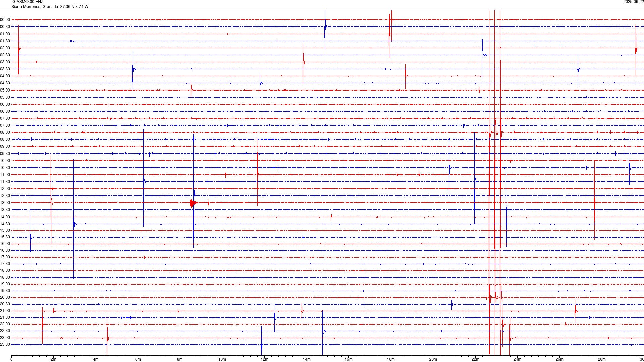Select the 10:00 time row label
Screen dimensions: 644x362
[5, 161]
